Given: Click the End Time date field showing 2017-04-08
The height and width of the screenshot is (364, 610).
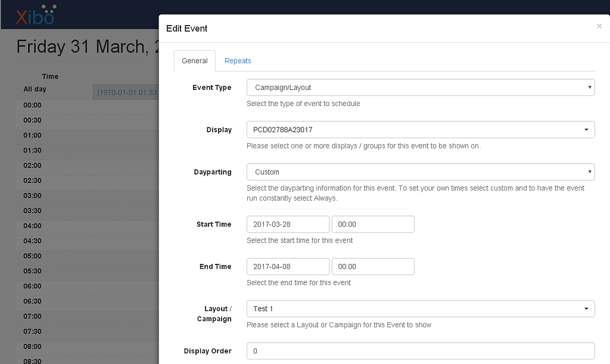Looking at the screenshot, I should (288, 266).
